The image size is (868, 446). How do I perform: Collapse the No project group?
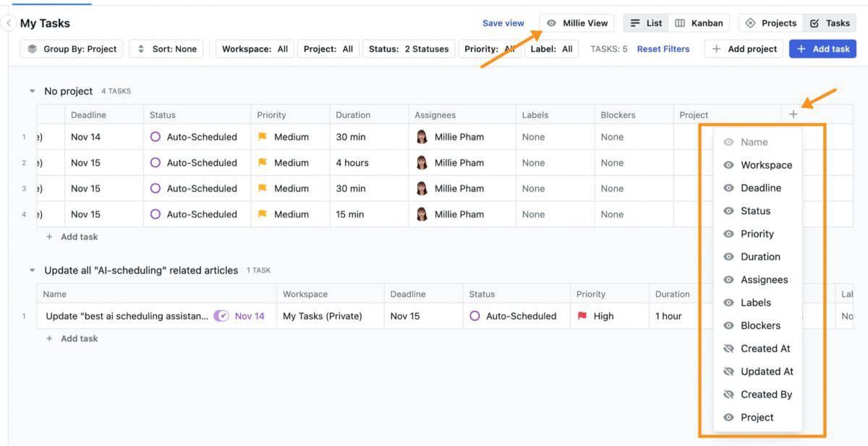(x=32, y=91)
